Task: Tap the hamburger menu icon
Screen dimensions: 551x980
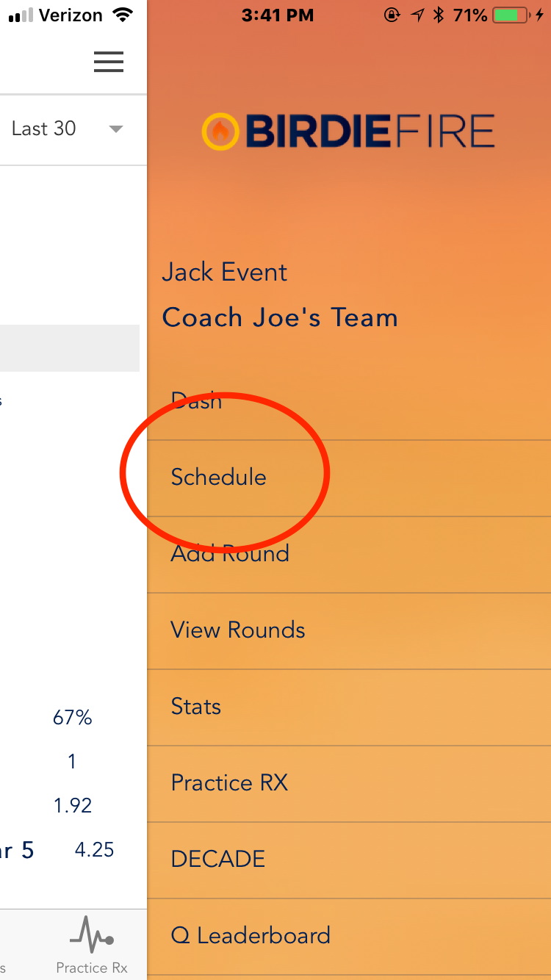Action: click(x=109, y=62)
